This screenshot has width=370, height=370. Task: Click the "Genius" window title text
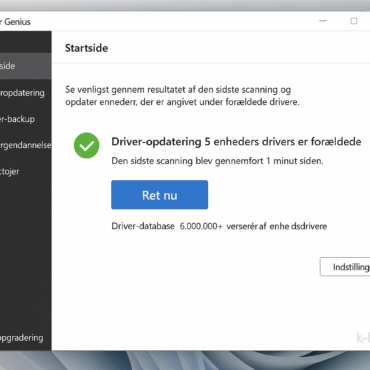click(x=17, y=22)
